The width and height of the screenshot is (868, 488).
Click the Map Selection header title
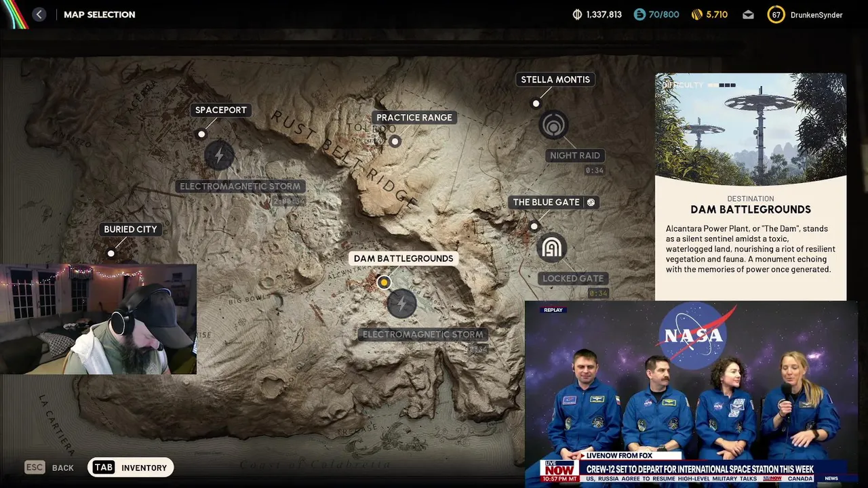pos(100,14)
